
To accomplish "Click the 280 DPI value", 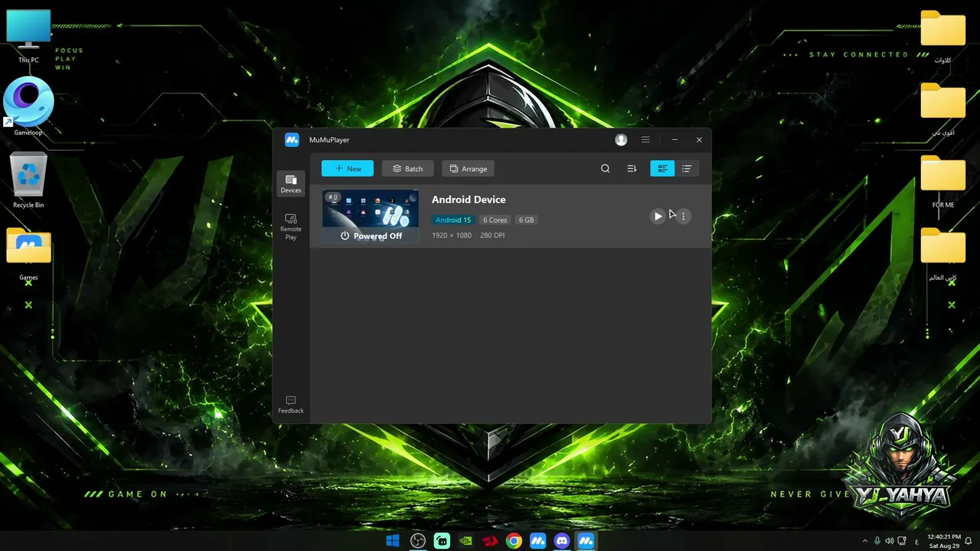I will (x=492, y=235).
